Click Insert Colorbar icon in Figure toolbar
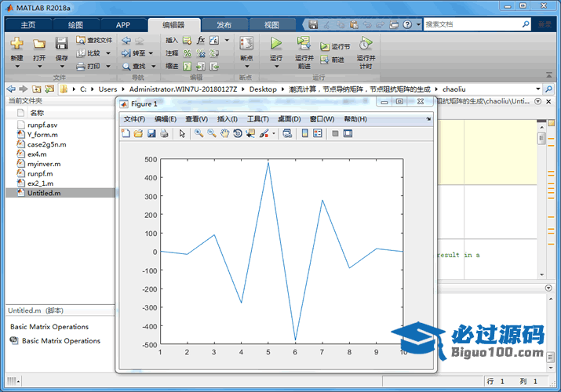This screenshot has width=561, height=392. 305,133
